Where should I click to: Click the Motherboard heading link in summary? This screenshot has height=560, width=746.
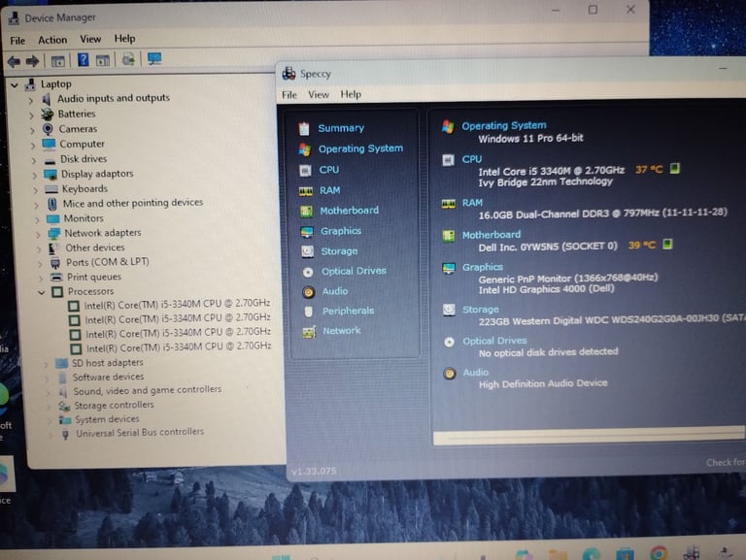(x=492, y=235)
